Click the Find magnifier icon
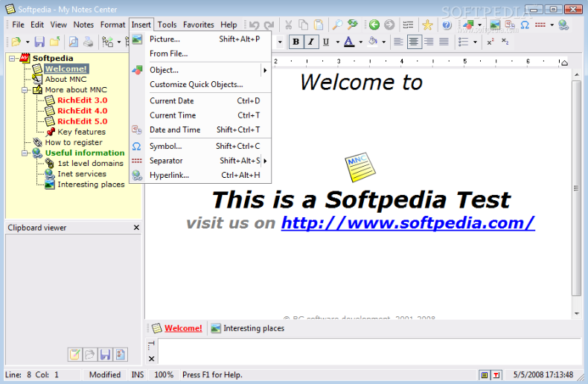Screen dimensions: 588x384 point(337,25)
